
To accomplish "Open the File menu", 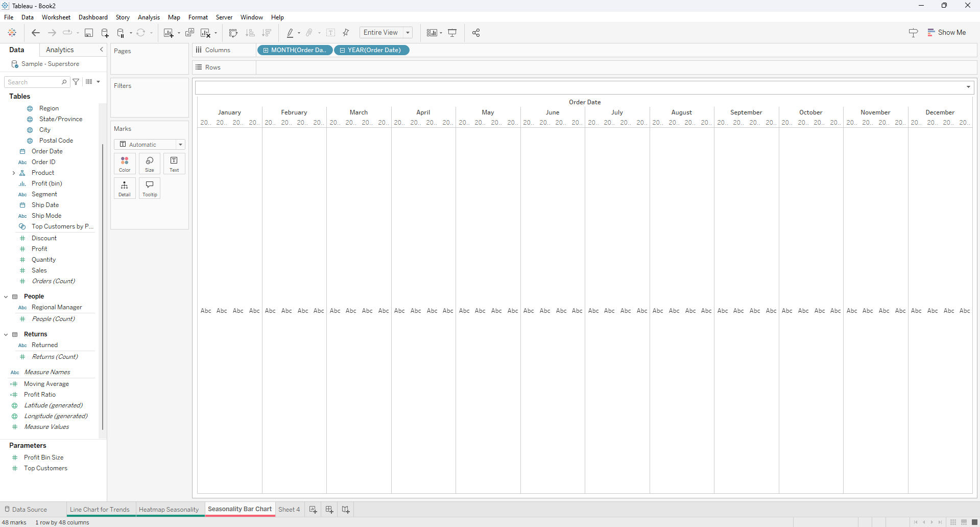I will 9,17.
